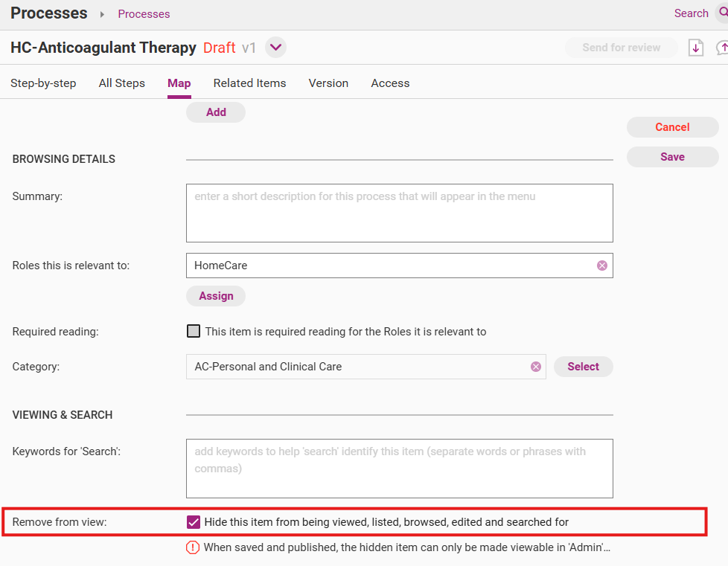Viewport: 728px width, 566px height.
Task: Click the download document icon
Action: click(x=695, y=48)
